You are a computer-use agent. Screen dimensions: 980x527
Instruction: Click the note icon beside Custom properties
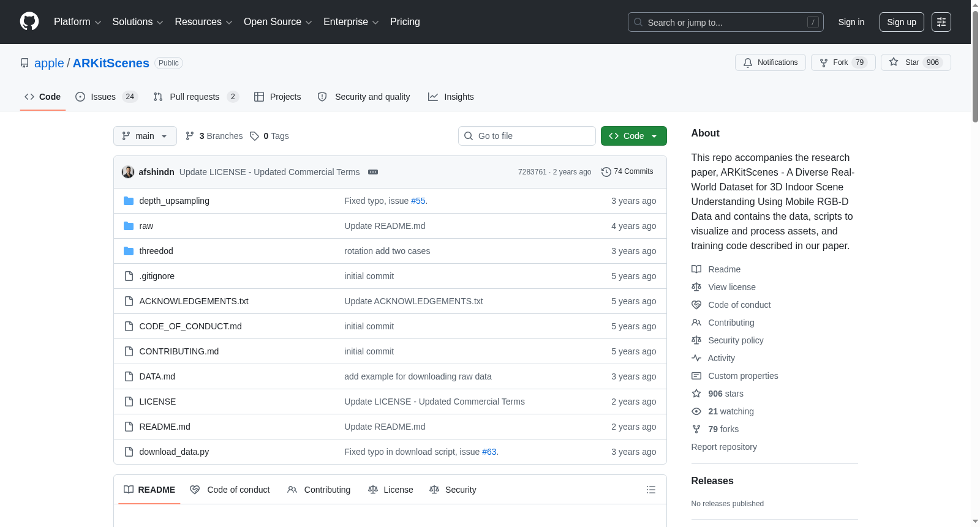click(696, 376)
